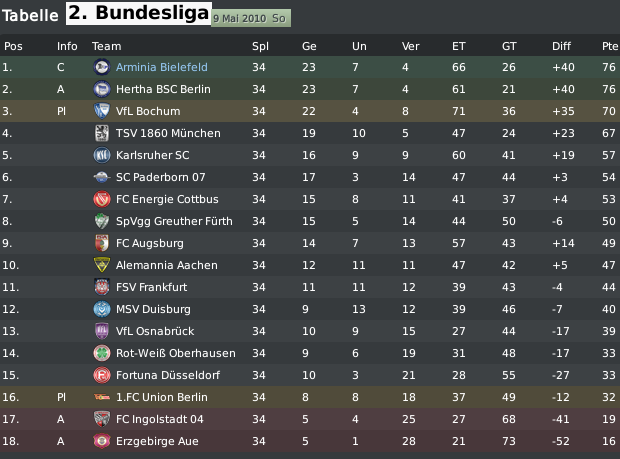Click the Erzgebirge Aue club crest
The height and width of the screenshot is (459, 620).
tap(102, 441)
